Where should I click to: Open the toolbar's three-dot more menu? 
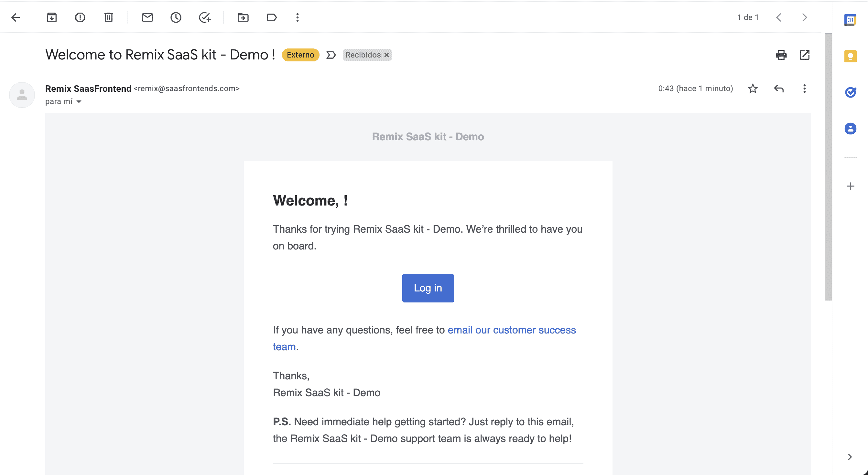tap(297, 17)
